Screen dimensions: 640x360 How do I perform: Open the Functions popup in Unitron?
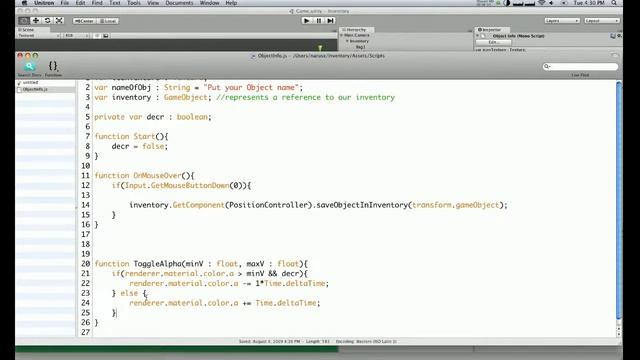click(53, 66)
